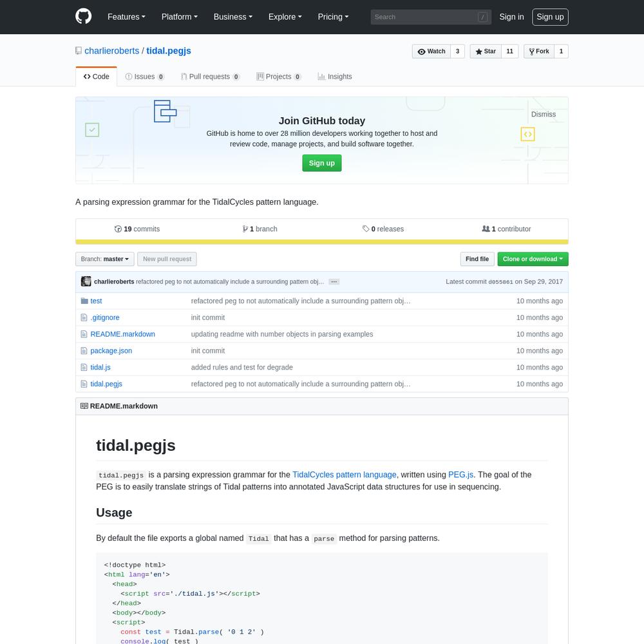The image size is (644, 644).
Task: Open tidal.pegjs file in the list
Action: [x=106, y=384]
